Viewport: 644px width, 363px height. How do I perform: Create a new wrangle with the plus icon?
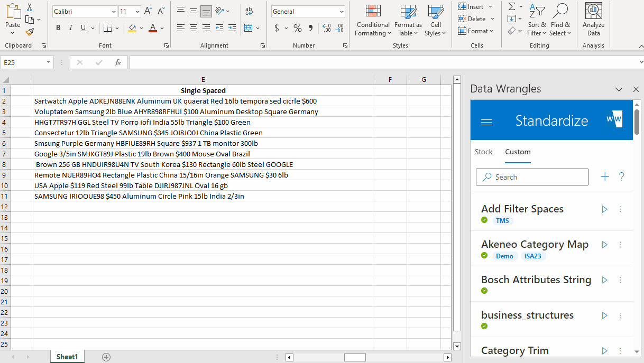coord(604,176)
